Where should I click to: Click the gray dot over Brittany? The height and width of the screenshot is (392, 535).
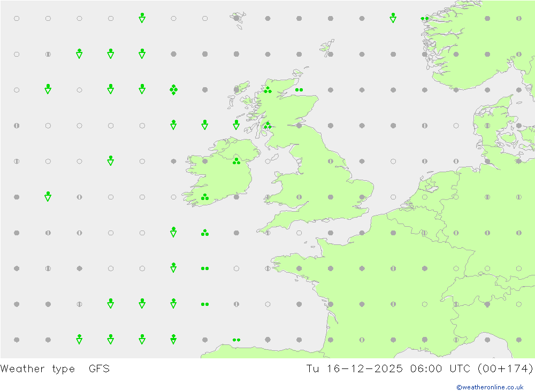click(x=299, y=268)
